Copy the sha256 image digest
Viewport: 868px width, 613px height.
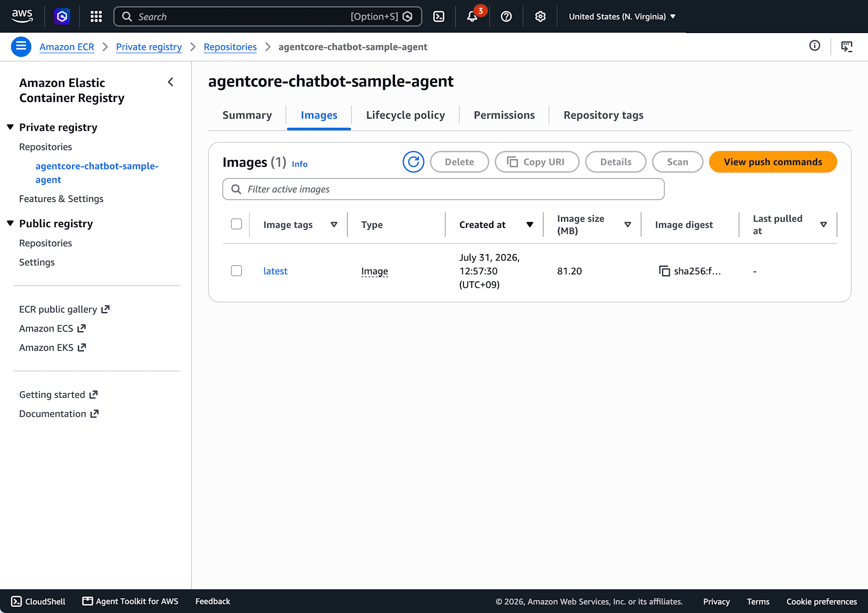pos(664,271)
